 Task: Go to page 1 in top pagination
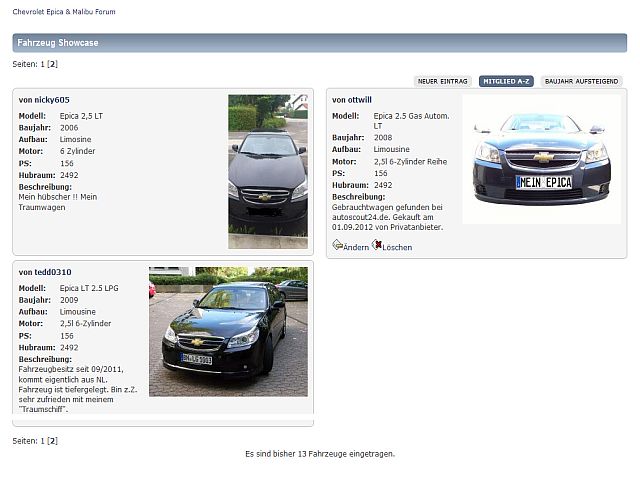pos(42,64)
